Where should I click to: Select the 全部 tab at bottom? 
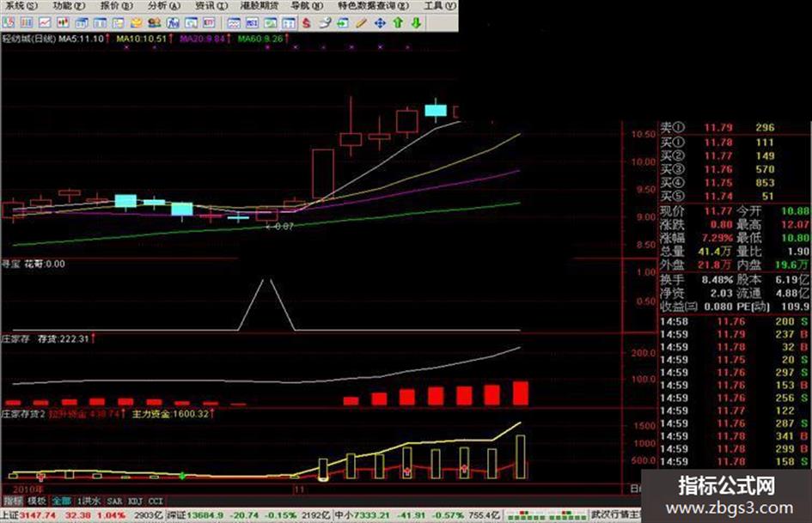61,501
